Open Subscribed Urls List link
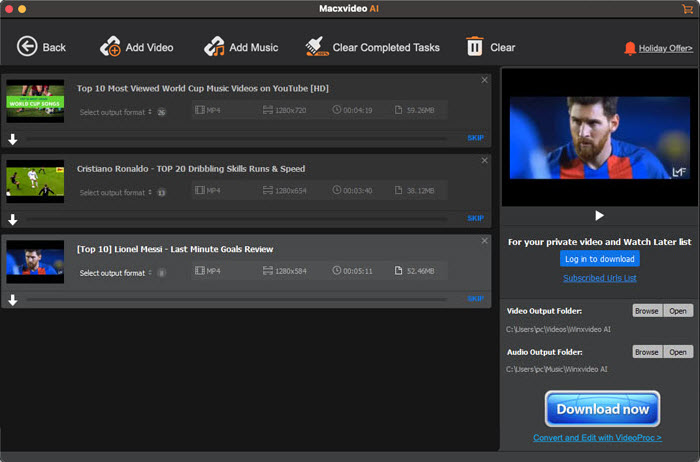Image resolution: width=700 pixels, height=462 pixels. point(600,278)
